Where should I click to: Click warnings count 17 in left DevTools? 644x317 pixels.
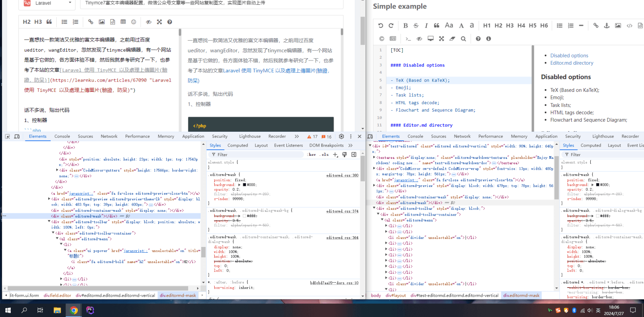point(312,136)
